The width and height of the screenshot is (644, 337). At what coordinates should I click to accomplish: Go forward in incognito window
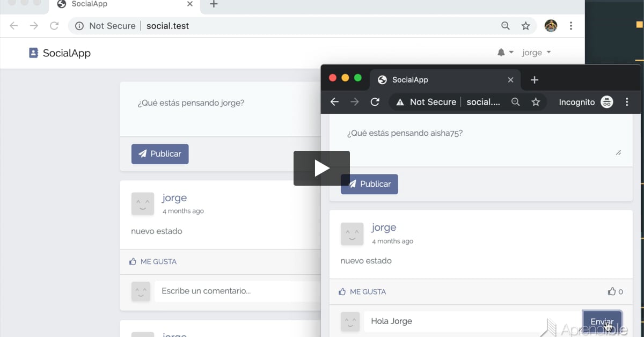pos(355,102)
